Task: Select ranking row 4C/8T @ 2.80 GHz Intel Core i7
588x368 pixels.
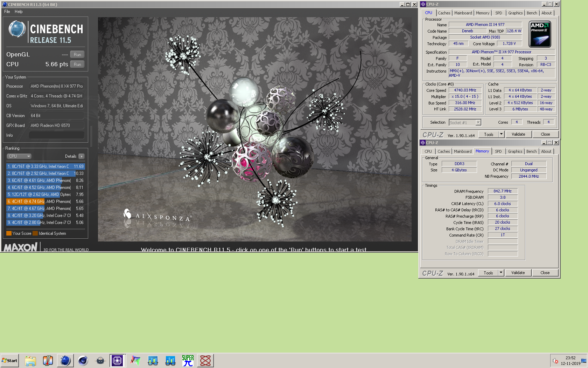Action: tap(45, 223)
